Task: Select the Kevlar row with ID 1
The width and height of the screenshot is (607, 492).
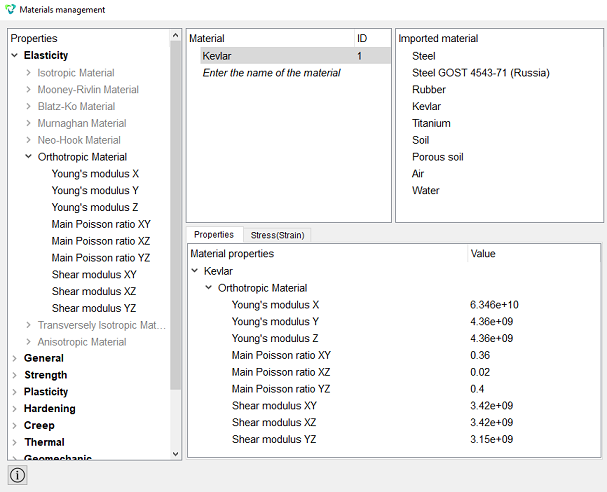Action: pos(295,56)
